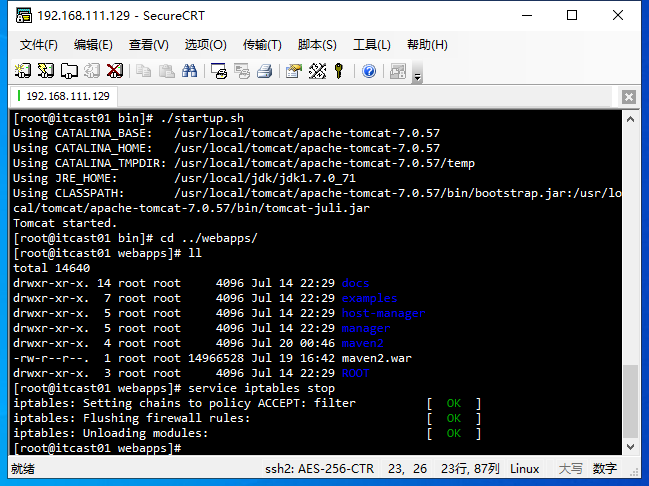Click the last empty webapps prompt line
The width and height of the screenshot is (649, 486).
(98, 448)
